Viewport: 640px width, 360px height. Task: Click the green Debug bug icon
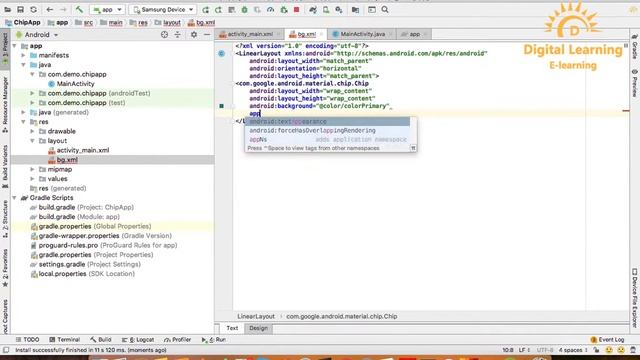click(x=244, y=9)
